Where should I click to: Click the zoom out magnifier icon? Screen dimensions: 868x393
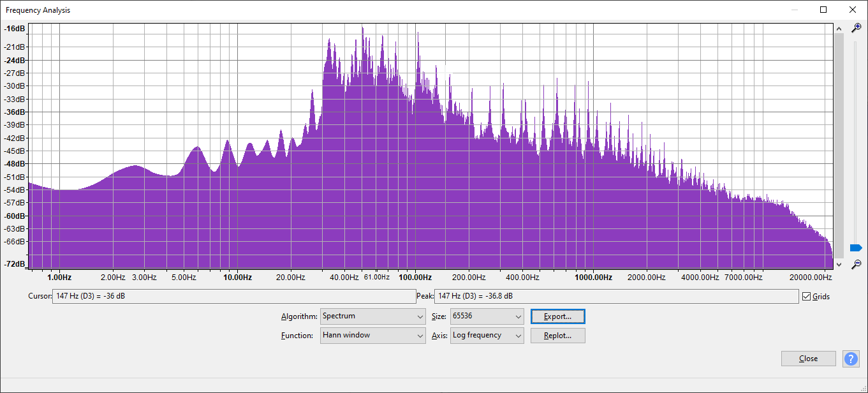click(857, 263)
